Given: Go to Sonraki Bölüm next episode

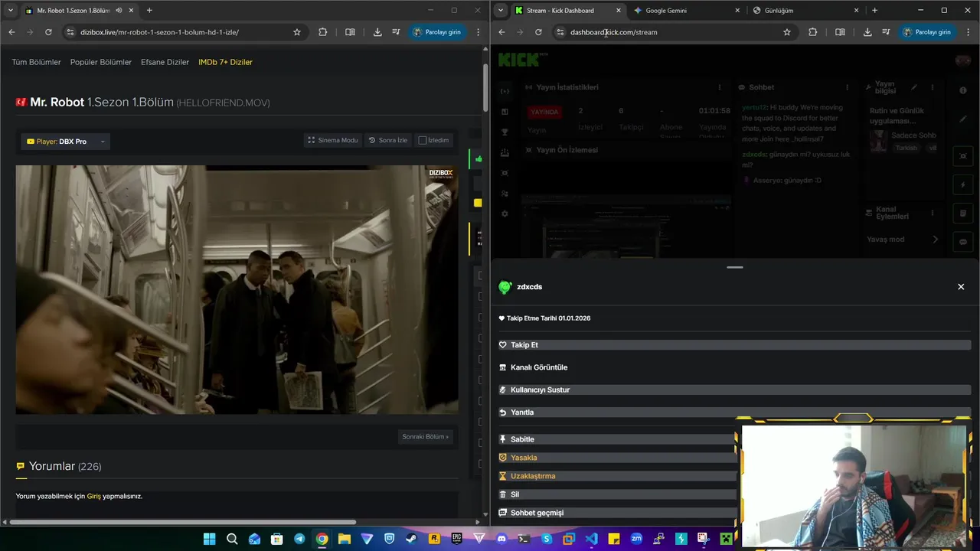Looking at the screenshot, I should [425, 436].
